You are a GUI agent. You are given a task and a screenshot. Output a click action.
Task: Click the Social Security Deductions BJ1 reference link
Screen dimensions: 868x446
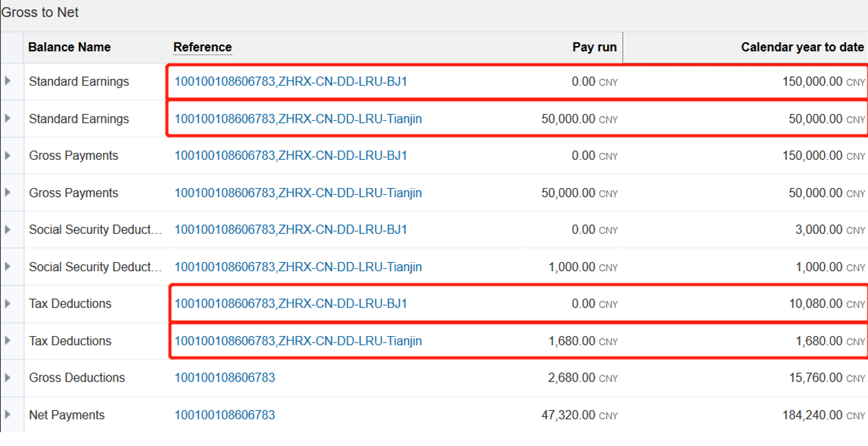291,230
